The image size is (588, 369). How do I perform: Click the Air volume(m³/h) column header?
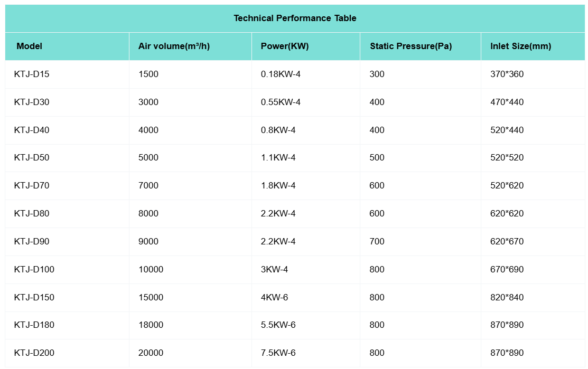174,46
